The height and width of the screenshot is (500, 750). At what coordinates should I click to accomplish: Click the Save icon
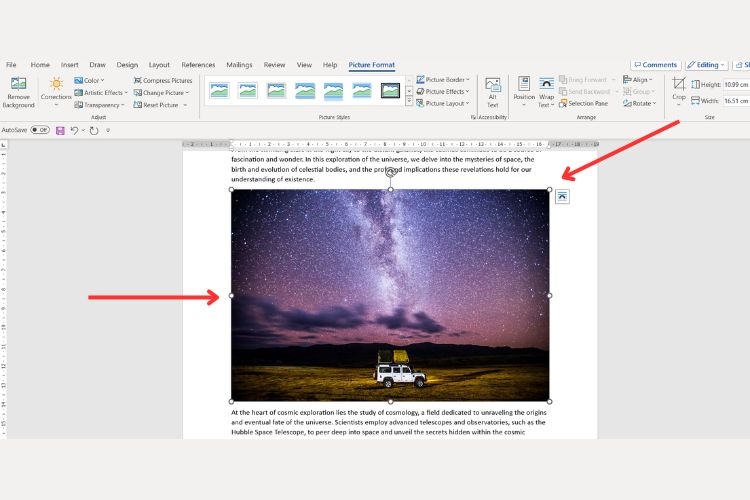click(x=60, y=130)
